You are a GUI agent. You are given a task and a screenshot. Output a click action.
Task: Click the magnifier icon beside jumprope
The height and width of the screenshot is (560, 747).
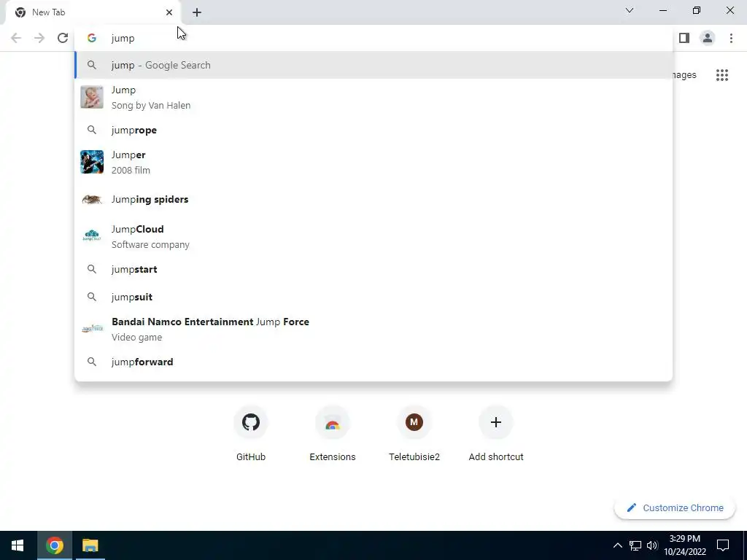pos(92,130)
